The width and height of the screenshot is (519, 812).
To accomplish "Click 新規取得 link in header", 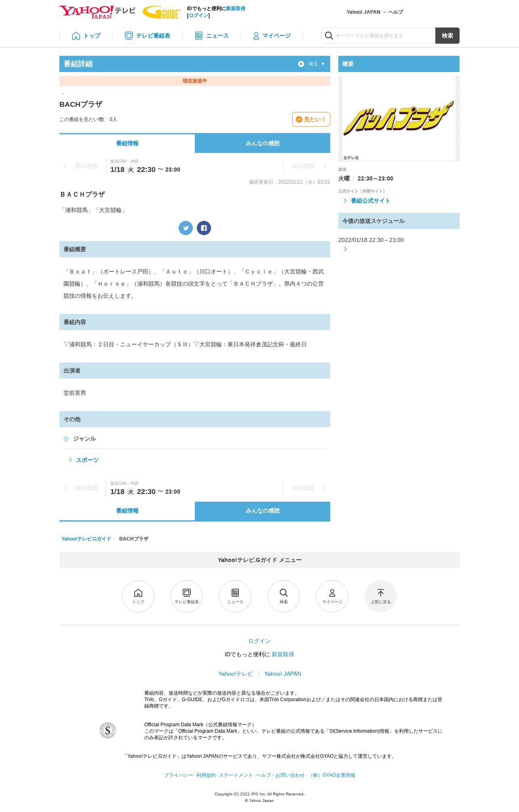I will (236, 8).
